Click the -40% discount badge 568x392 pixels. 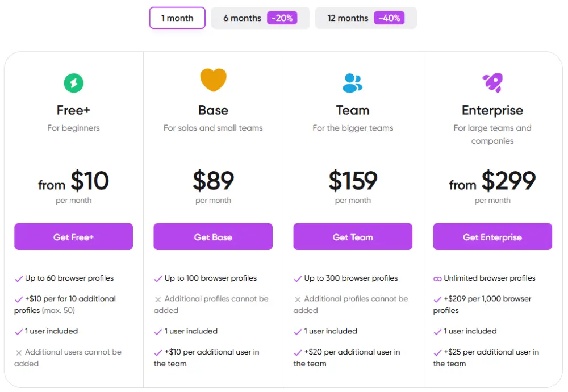point(389,18)
